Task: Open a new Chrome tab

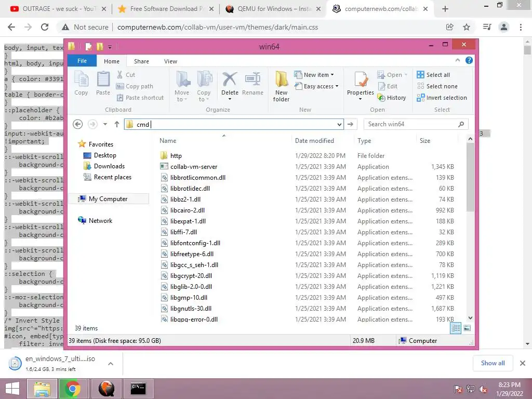Action: pos(445,9)
